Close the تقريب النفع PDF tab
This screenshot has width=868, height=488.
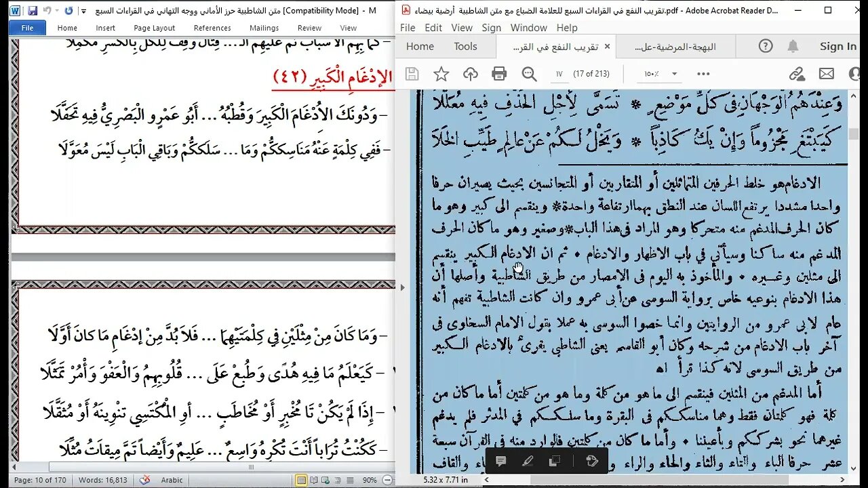[607, 47]
